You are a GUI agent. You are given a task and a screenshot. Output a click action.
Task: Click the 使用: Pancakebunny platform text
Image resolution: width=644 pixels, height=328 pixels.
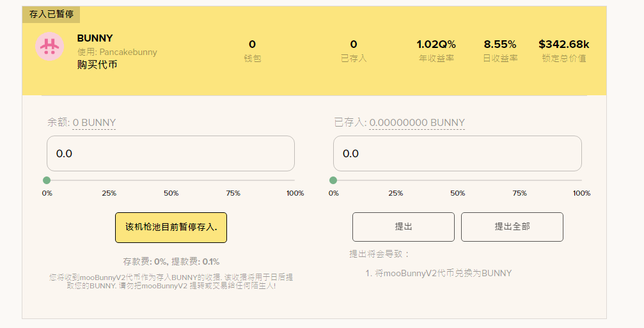click(117, 52)
